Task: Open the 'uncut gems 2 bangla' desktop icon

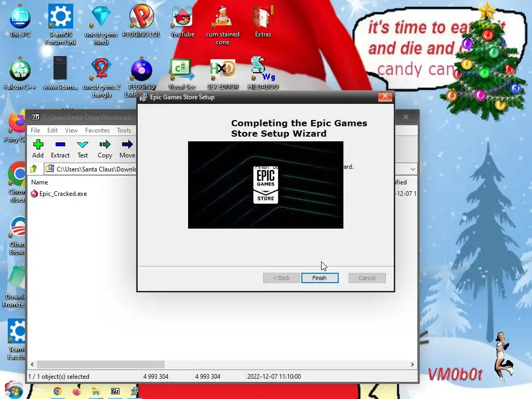Action: [x=101, y=77]
